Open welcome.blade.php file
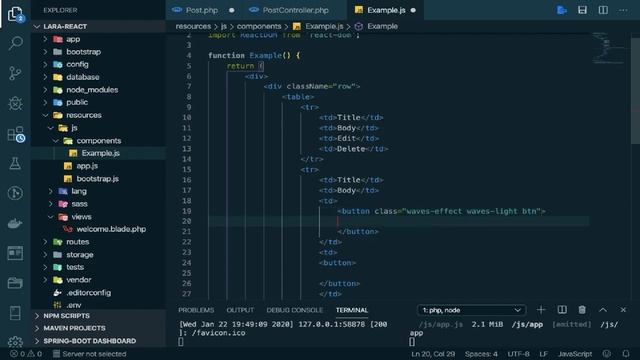 click(98, 229)
